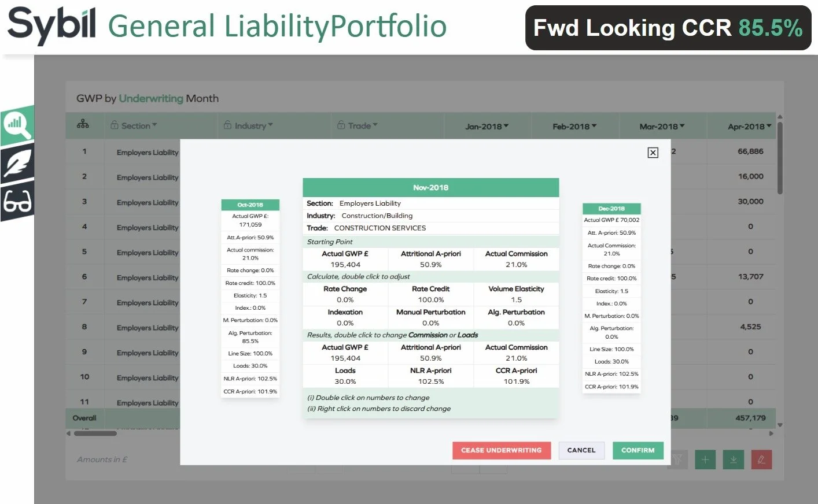Expand the Jan-2018 column dropdown
The width and height of the screenshot is (818, 504).
coord(506,126)
